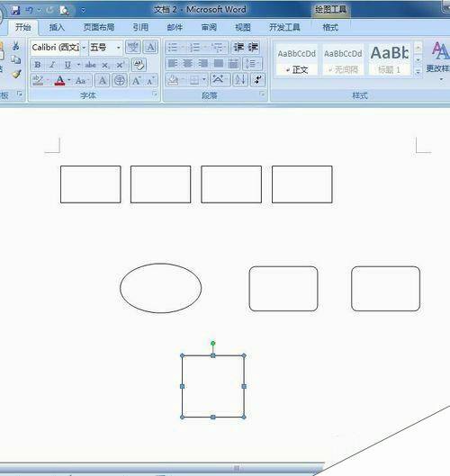The width and height of the screenshot is (450, 476).
Task: Apply distributed alignment
Action: coord(233,64)
